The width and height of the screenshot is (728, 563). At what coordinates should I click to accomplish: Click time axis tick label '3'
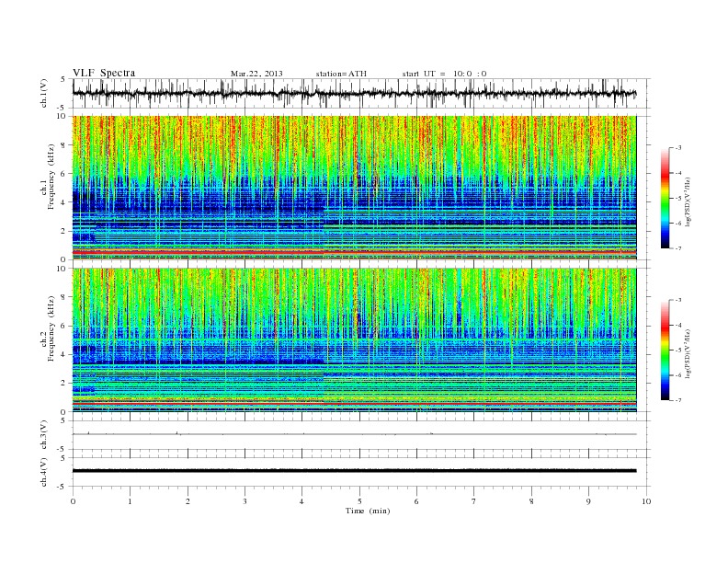point(245,501)
